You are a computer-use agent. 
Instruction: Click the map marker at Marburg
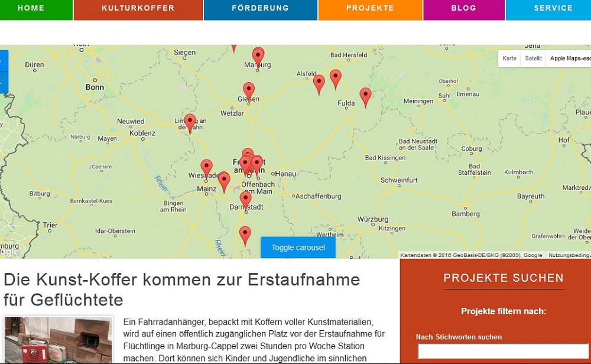(258, 57)
